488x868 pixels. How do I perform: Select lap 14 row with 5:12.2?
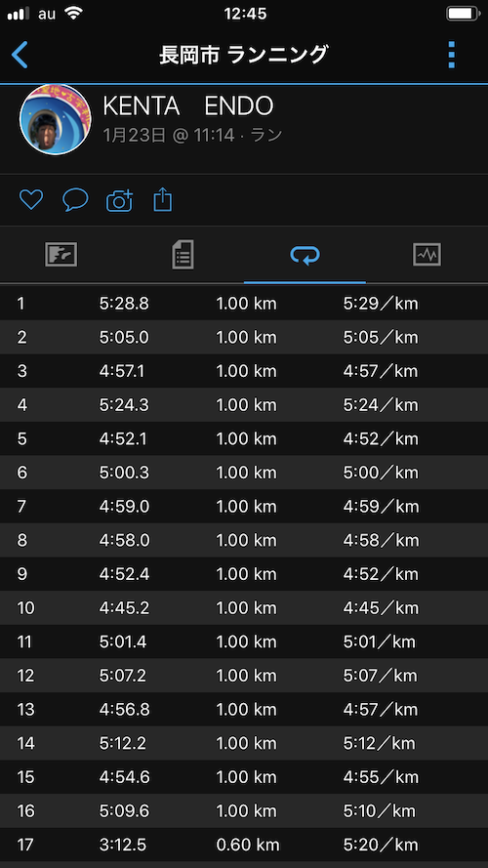(244, 743)
